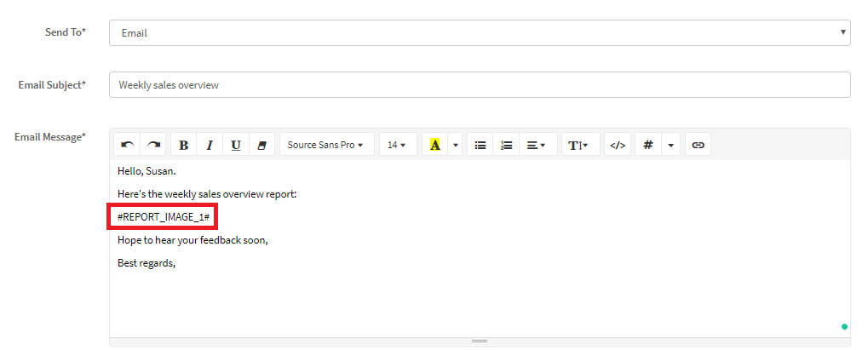Toggle underline formatting
The image size is (868, 350).
coord(236,145)
